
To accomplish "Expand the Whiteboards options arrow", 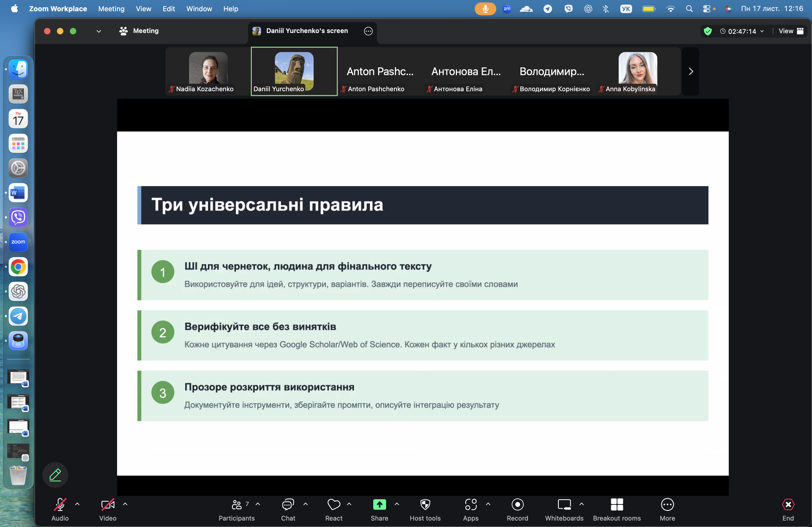I will (581, 504).
